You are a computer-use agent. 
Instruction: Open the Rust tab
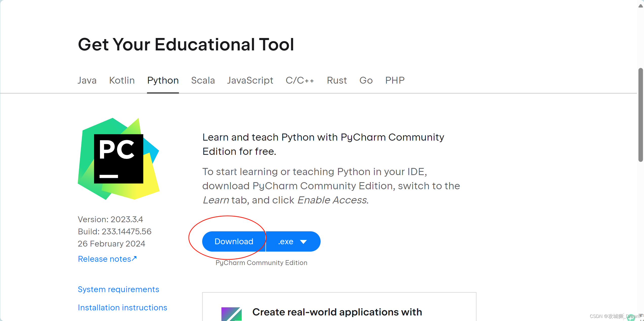pyautogui.click(x=337, y=80)
